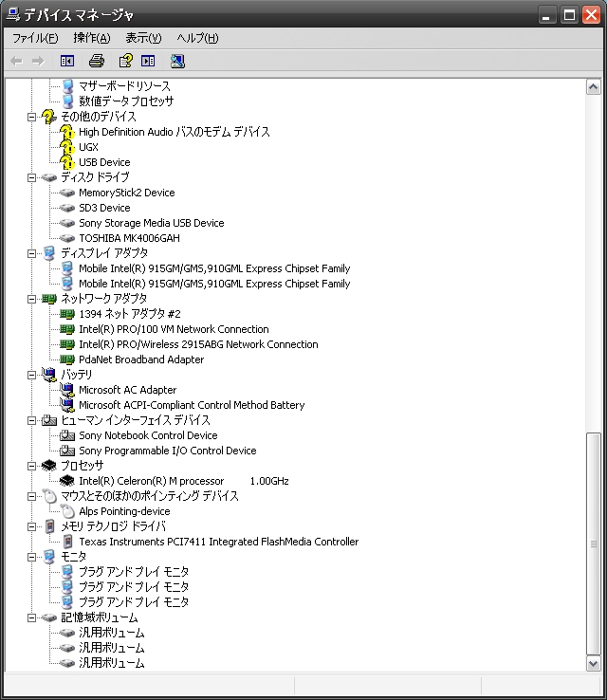Click the chip icon next to Intel Celeron M processor
607x700 pixels.
(x=67, y=481)
